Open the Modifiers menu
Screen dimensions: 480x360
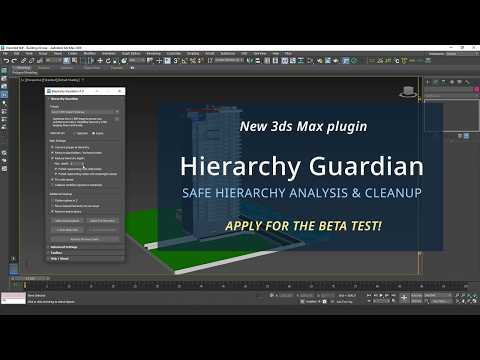coord(90,54)
